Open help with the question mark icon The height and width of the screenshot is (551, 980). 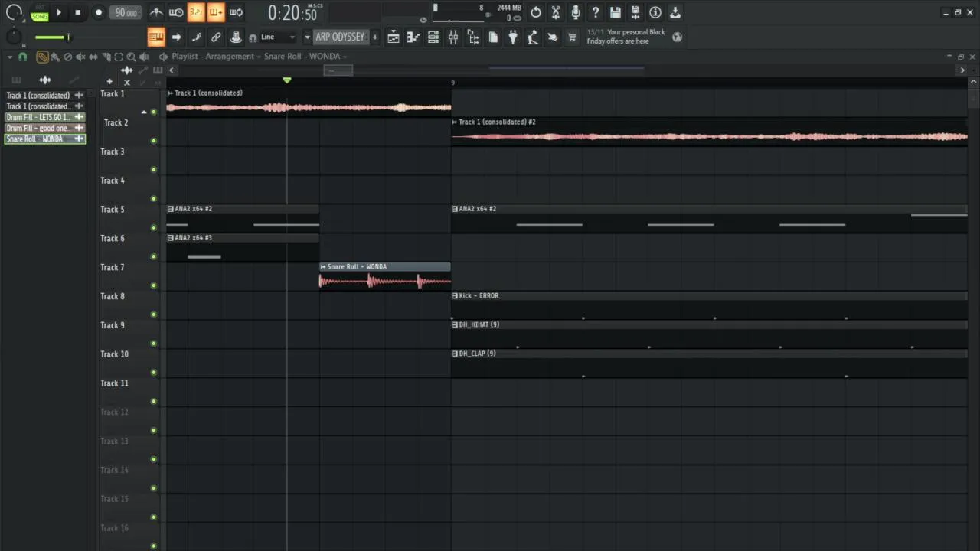coord(596,12)
